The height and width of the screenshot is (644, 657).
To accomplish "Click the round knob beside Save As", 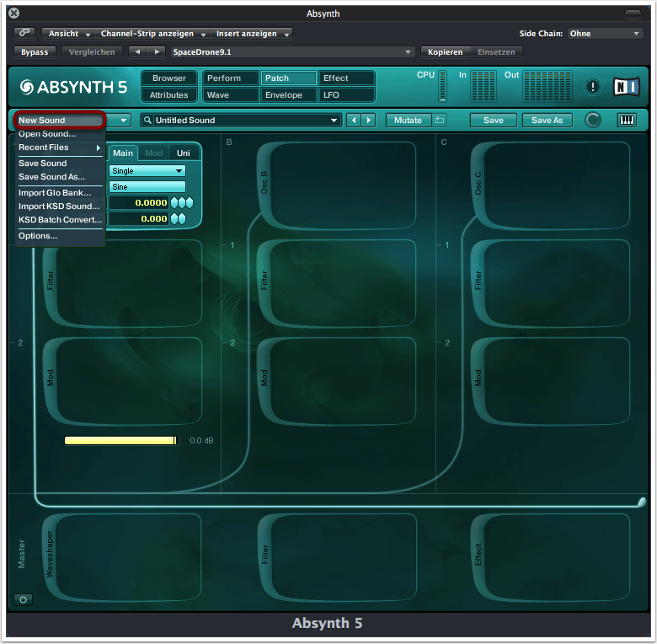I will [x=593, y=121].
